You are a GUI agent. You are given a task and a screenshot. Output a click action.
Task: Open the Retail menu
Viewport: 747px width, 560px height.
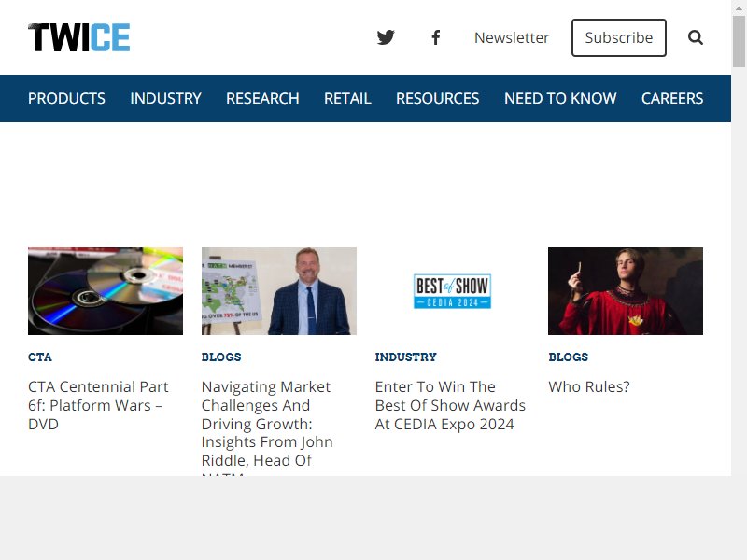point(347,98)
